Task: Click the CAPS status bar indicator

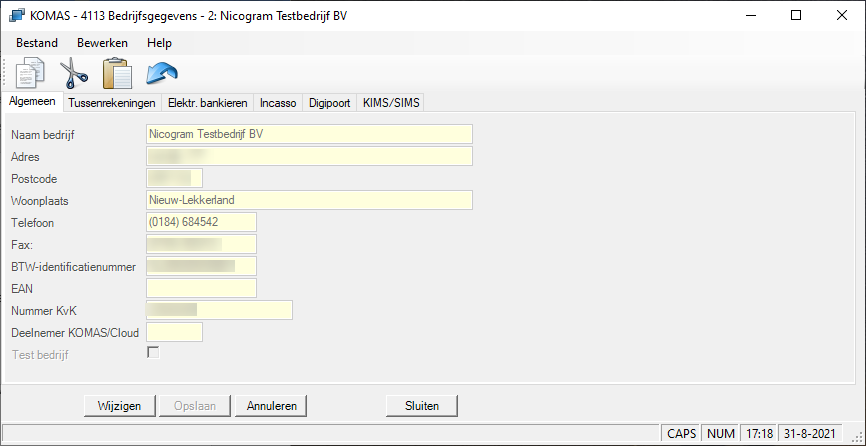Action: pos(682,434)
